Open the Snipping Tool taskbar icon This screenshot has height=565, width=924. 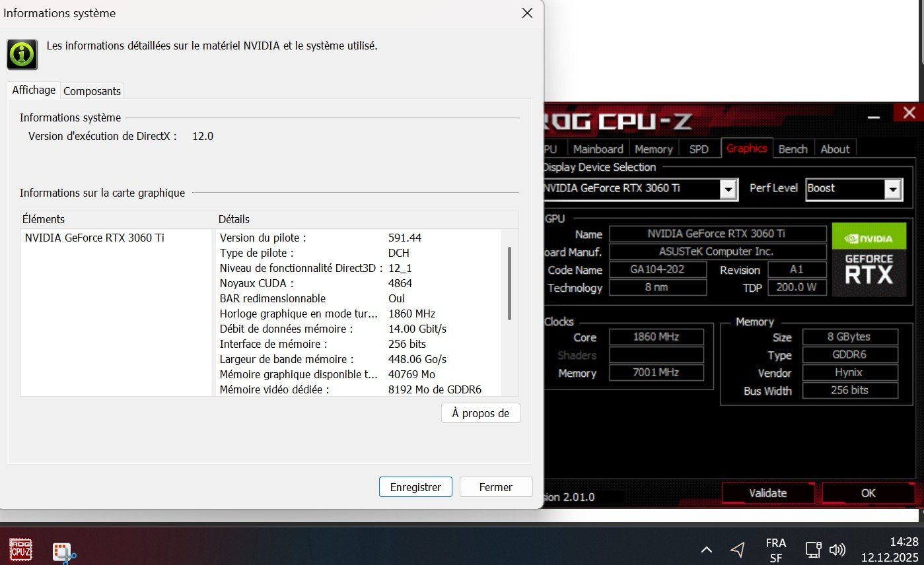tap(64, 552)
